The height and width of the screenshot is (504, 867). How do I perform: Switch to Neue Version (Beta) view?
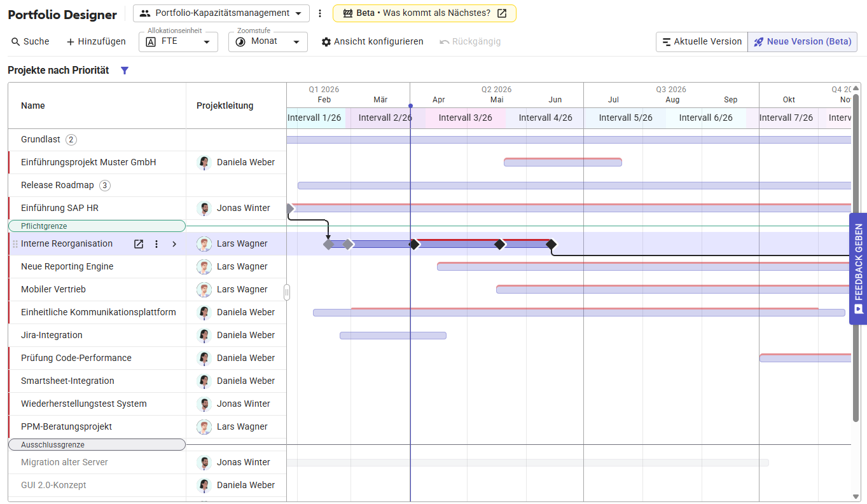802,42
